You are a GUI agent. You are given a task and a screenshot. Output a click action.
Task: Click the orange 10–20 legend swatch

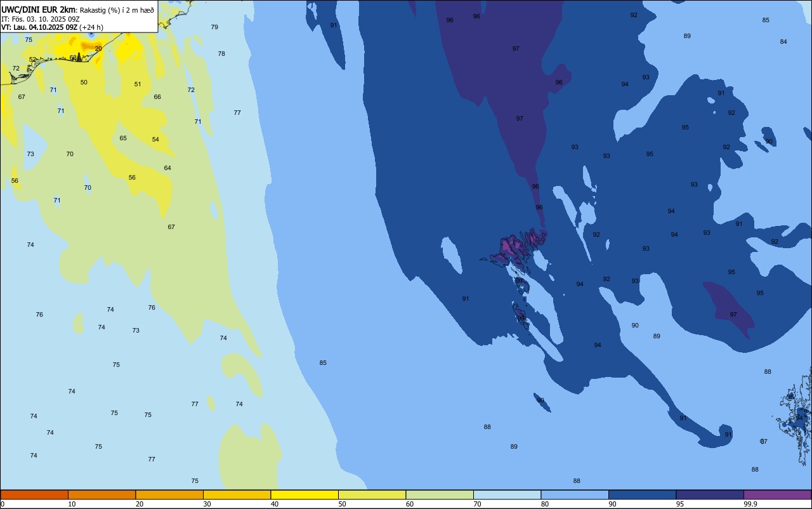[101, 494]
